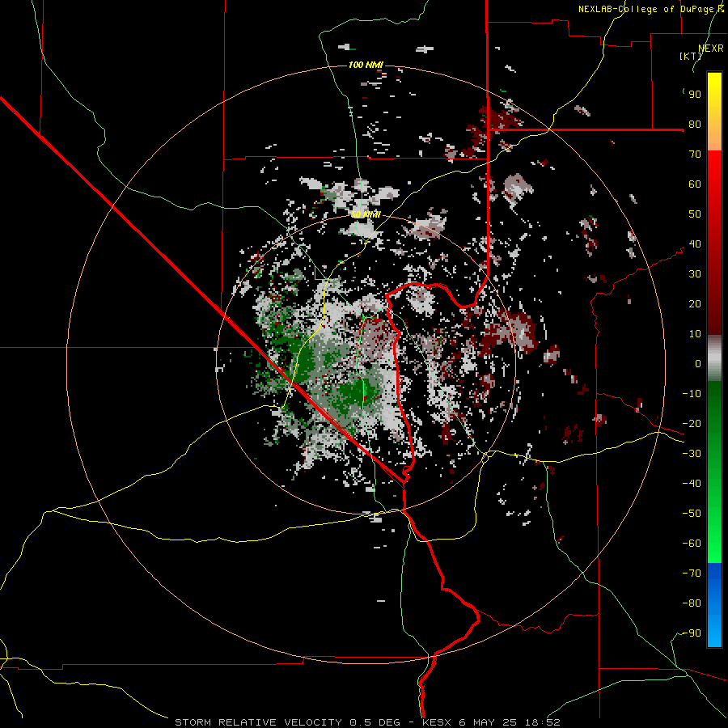The width and height of the screenshot is (728, 728).
Task: Select the 10 value on the velocity scale
Action: pos(695,334)
